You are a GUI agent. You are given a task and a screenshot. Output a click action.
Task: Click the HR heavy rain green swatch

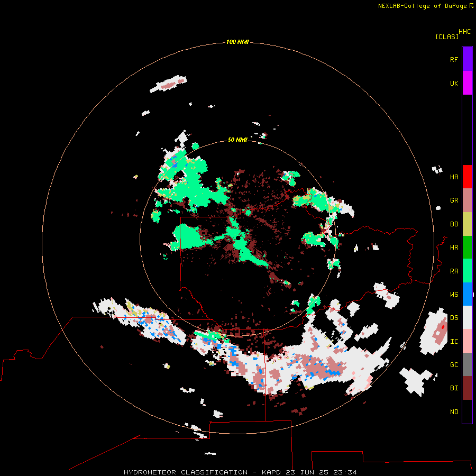coord(467,248)
